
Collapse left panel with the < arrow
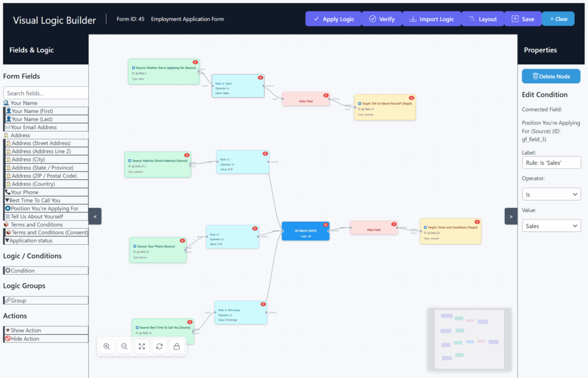(x=95, y=217)
